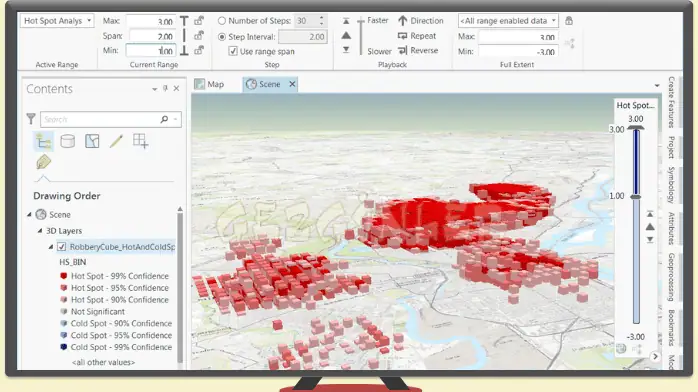The width and height of the screenshot is (698, 392).
Task: Click the Step Interval value field
Action: [x=303, y=37]
